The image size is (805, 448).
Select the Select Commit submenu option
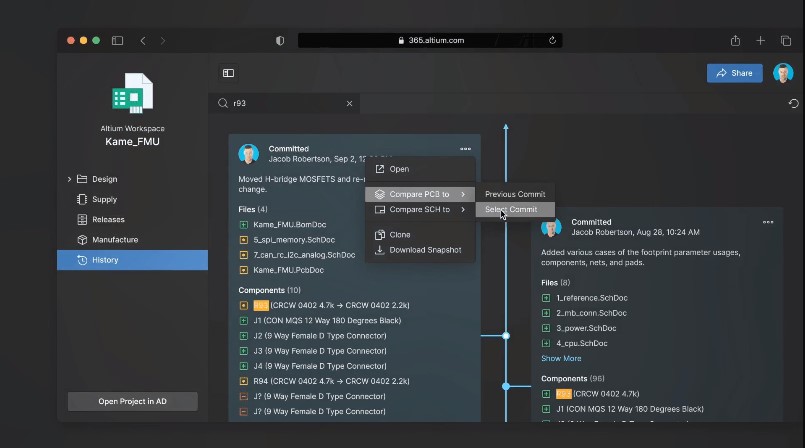point(515,209)
